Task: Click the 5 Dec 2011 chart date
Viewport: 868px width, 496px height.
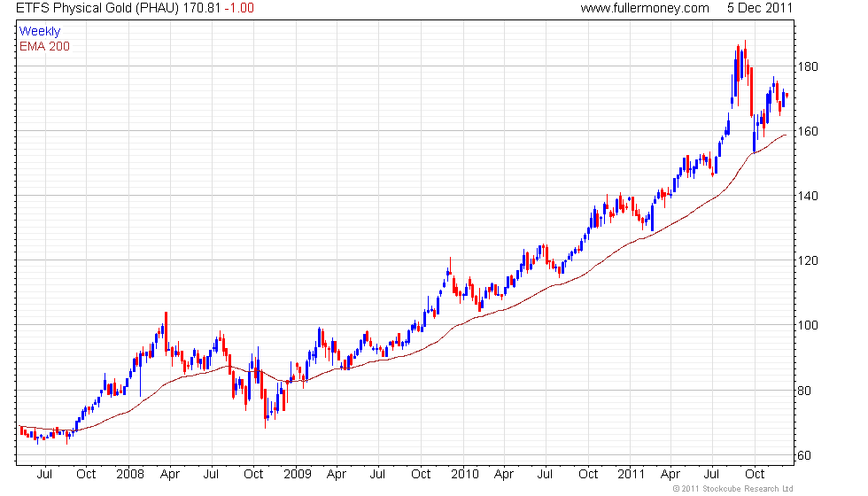Action: [x=760, y=8]
